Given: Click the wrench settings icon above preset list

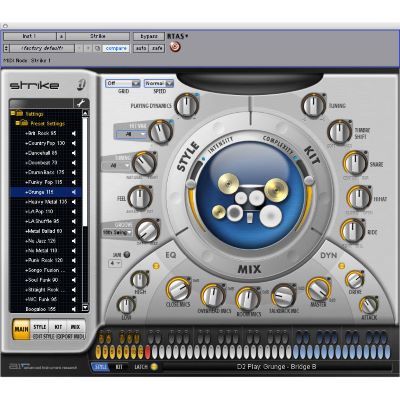Looking at the screenshot, I should [81, 103].
